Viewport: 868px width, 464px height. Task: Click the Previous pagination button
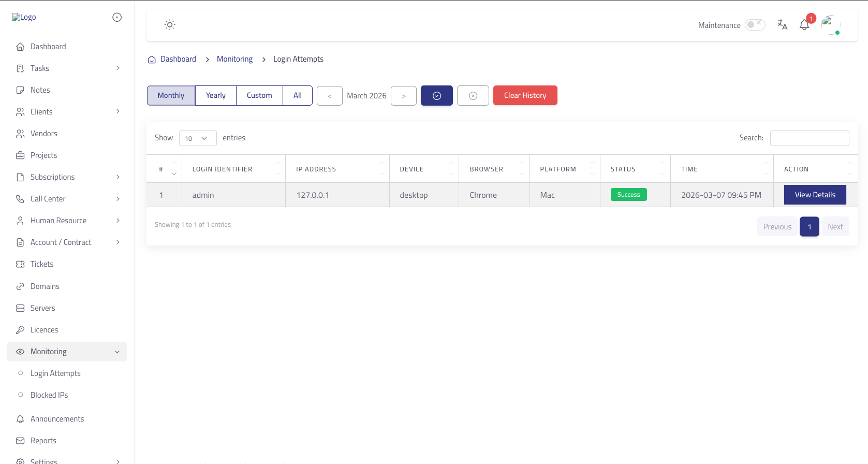777,227
